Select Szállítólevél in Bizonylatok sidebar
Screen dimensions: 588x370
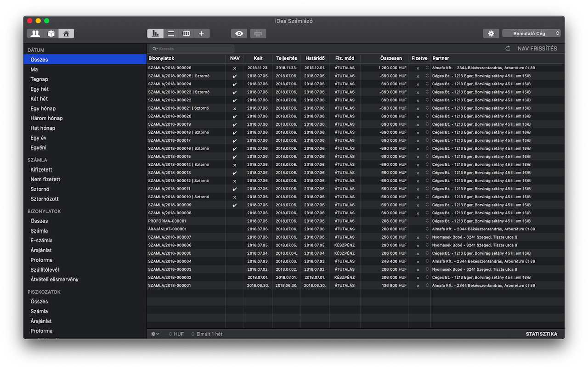(x=85, y=270)
